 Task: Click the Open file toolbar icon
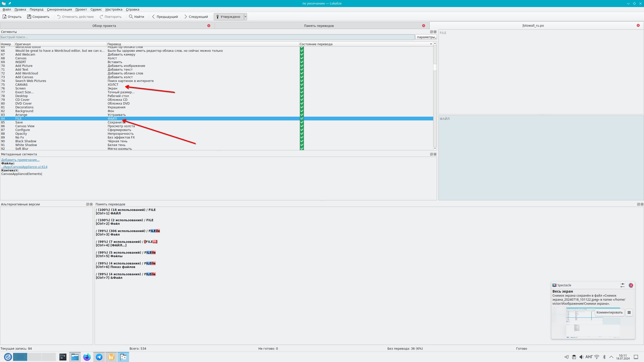pos(5,17)
